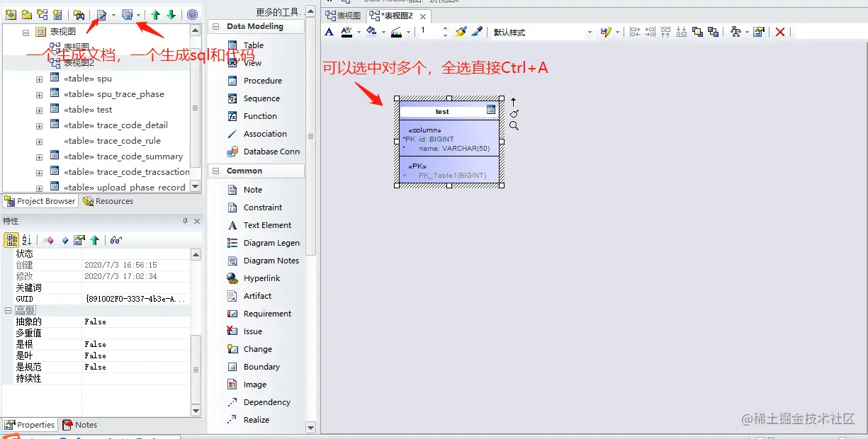Open the documentation icon dropdown arrow
The height and width of the screenshot is (439, 868).
click(x=113, y=14)
